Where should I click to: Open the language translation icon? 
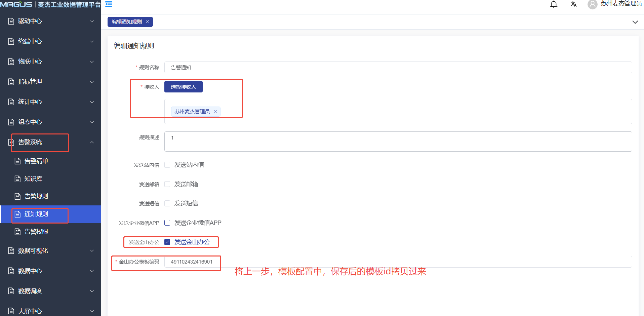coord(573,4)
